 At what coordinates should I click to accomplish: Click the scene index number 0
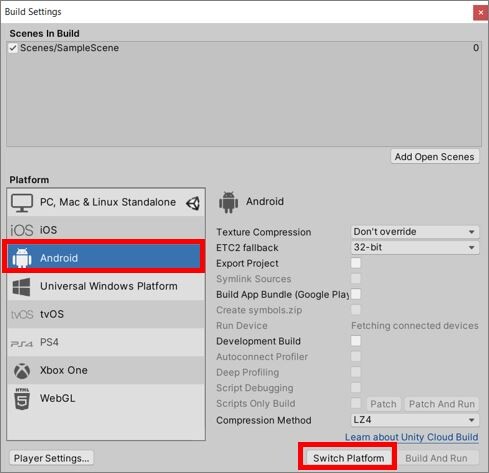476,48
